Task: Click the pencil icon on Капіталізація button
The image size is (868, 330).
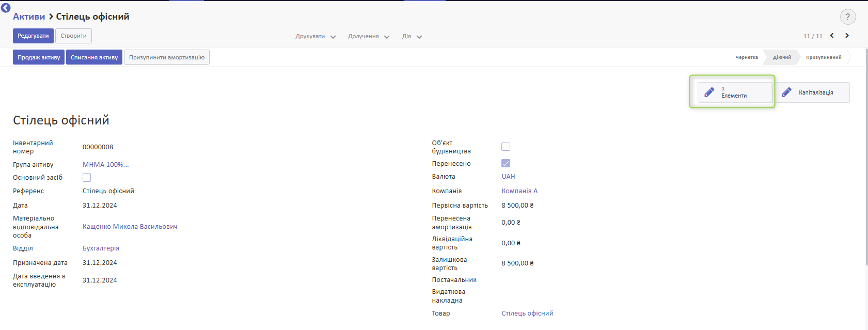Action: [x=786, y=92]
